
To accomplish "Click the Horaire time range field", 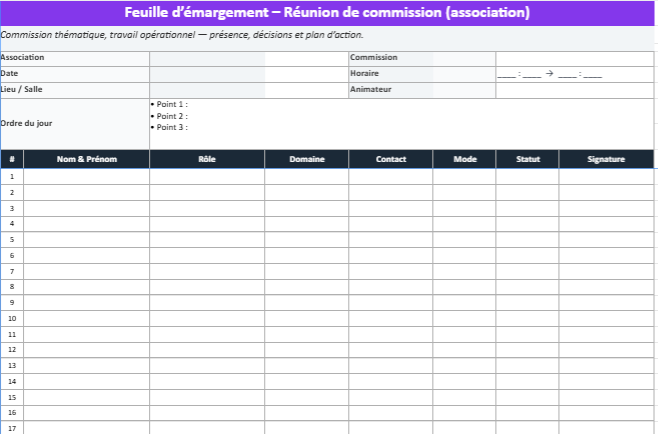I will pyautogui.click(x=550, y=75).
